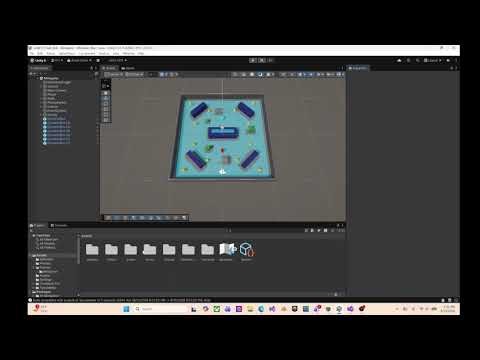480x360 pixels.
Task: Open the global search magnifier icon
Action: (417, 60)
